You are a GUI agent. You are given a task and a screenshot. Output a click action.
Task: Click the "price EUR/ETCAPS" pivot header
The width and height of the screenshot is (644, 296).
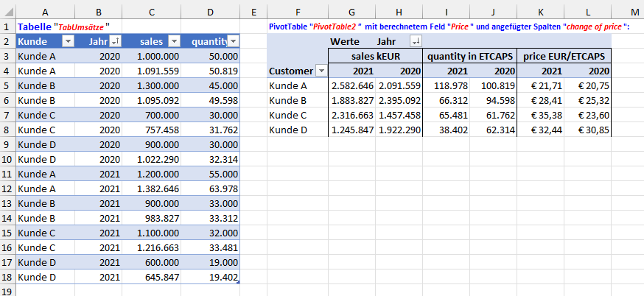pyautogui.click(x=564, y=56)
